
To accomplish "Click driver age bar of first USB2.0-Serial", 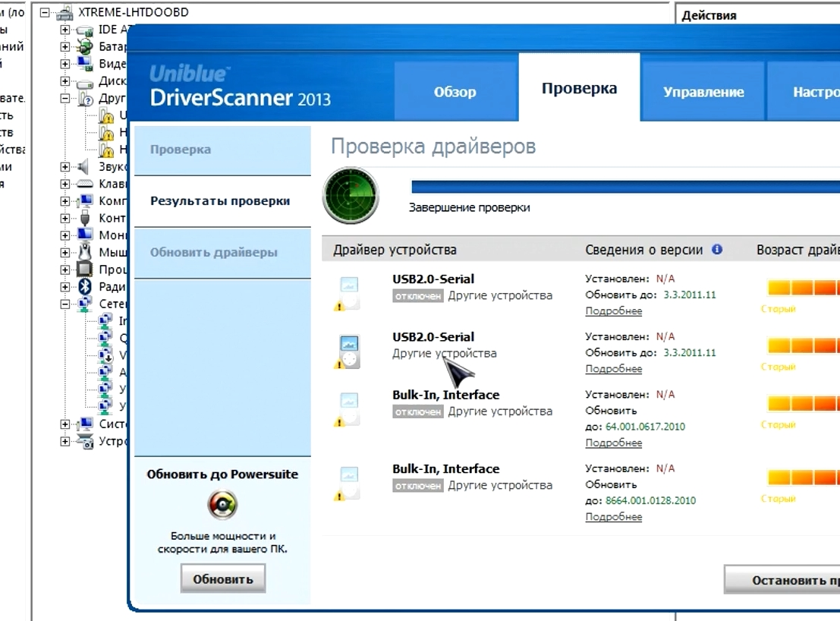I will (x=803, y=288).
